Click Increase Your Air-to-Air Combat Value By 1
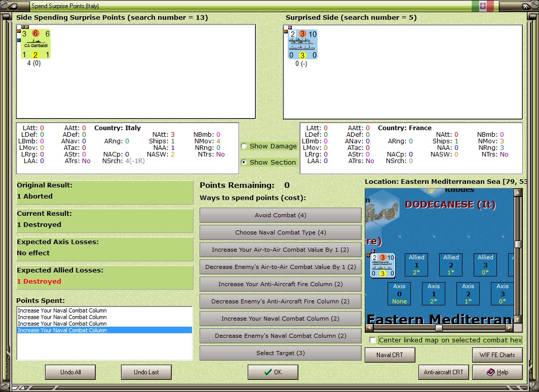 coord(281,249)
